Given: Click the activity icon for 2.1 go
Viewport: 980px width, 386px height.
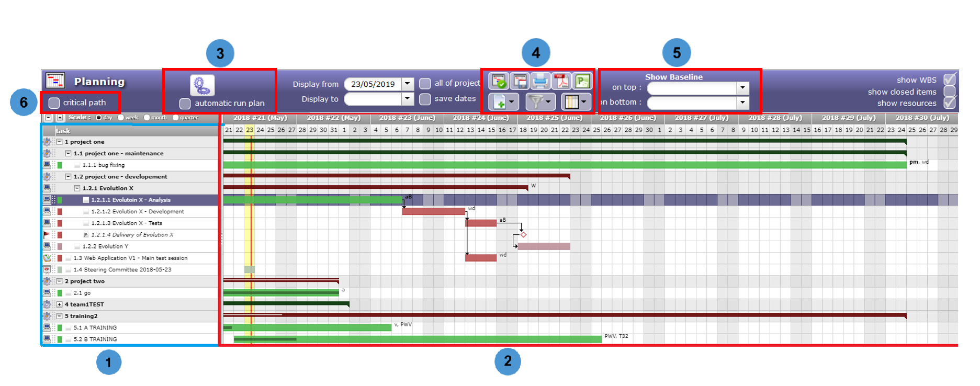Looking at the screenshot, I should tap(47, 293).
